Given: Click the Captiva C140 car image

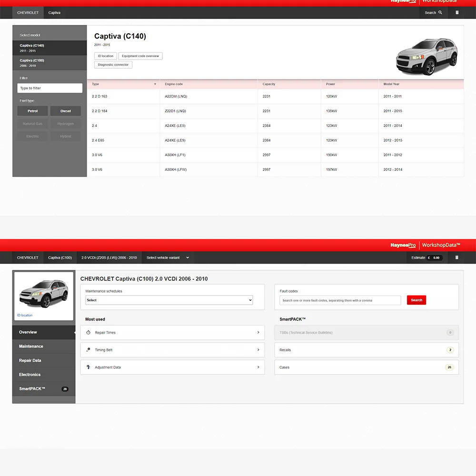Looking at the screenshot, I should pos(427,57).
